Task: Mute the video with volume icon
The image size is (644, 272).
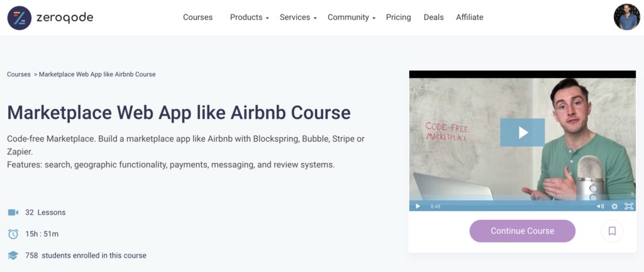Action: click(x=600, y=207)
